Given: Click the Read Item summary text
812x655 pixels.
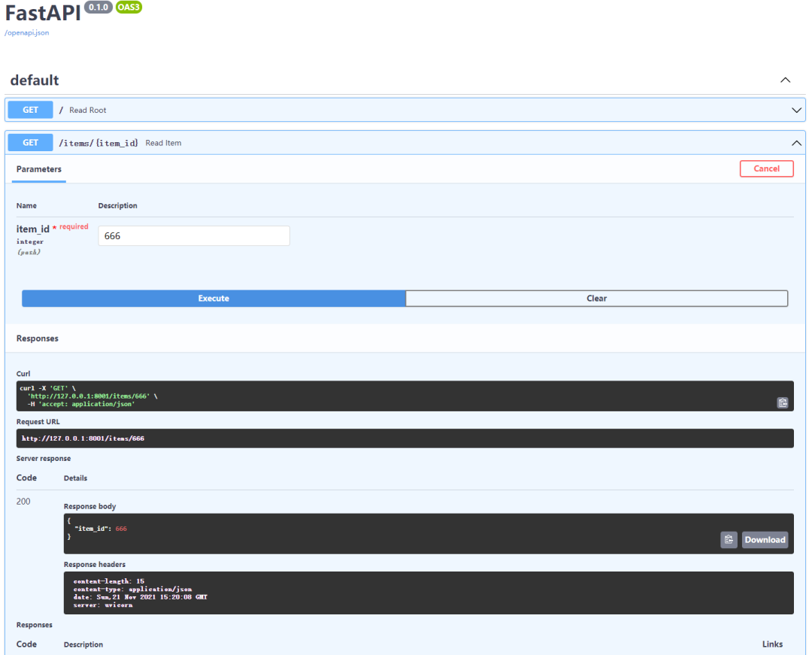Looking at the screenshot, I should pyautogui.click(x=163, y=143).
